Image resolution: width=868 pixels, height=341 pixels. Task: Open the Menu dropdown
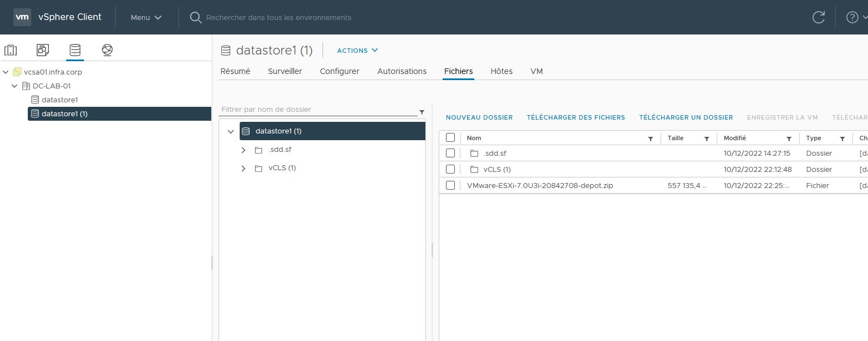click(145, 17)
